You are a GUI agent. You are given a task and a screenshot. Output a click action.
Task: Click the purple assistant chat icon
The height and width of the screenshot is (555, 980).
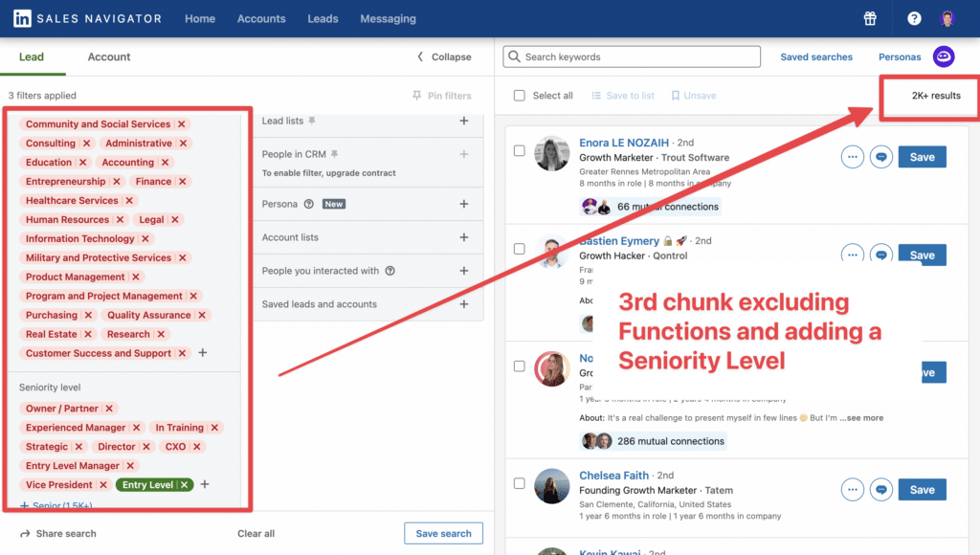944,56
